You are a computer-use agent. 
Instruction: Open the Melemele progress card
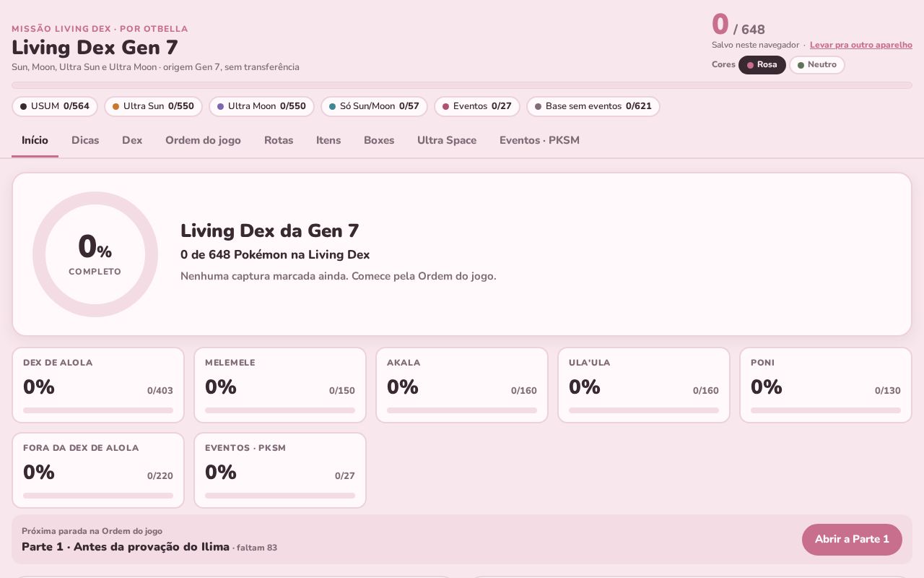click(280, 385)
